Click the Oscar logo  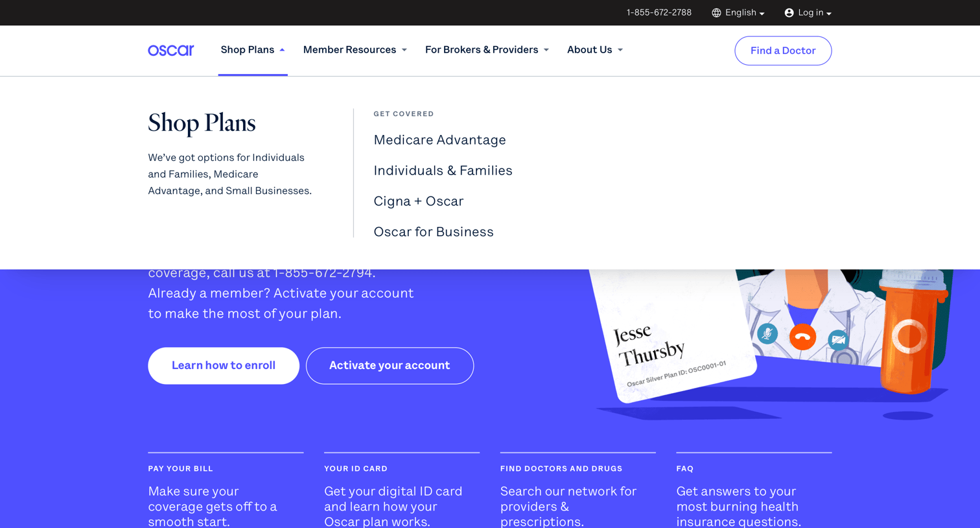(170, 50)
